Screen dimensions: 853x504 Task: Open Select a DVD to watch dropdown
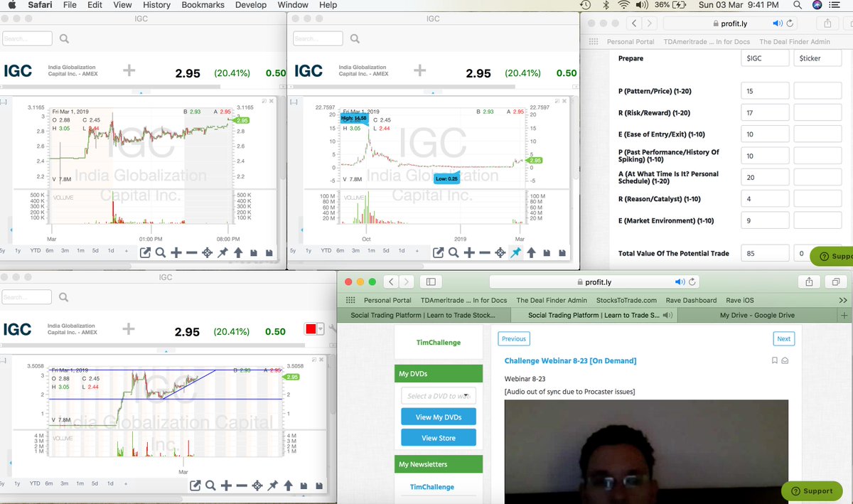point(439,396)
